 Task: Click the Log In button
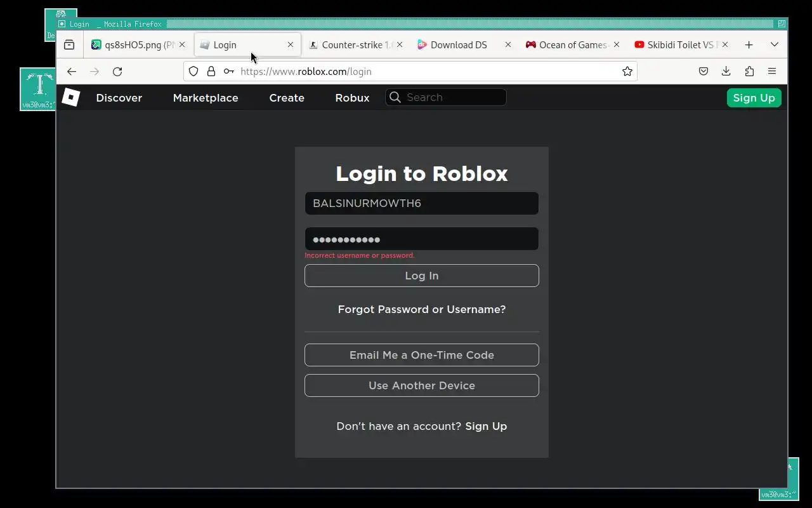(422, 276)
